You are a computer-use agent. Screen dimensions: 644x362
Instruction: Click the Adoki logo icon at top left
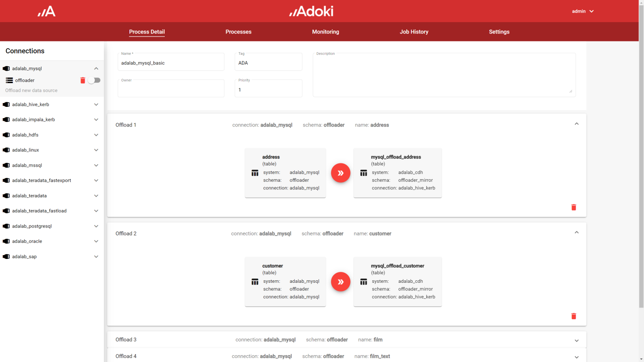point(47,11)
